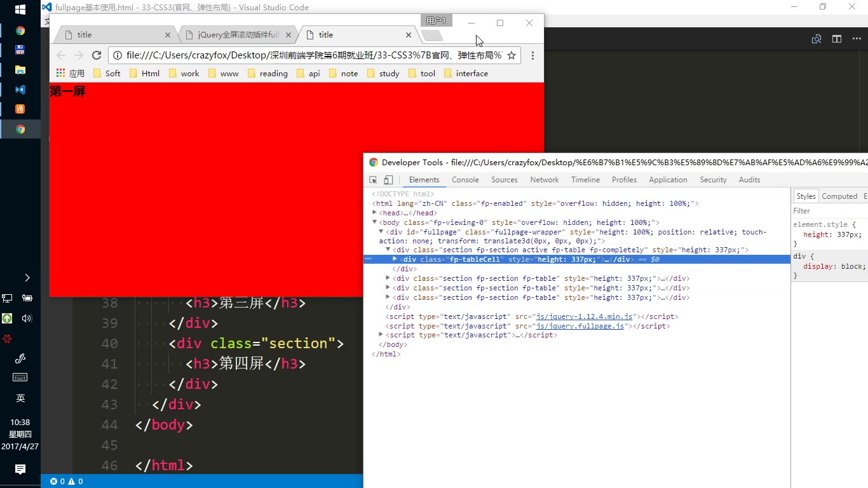Open Chrome's three-dot menu
868x488 pixels.
tap(532, 55)
